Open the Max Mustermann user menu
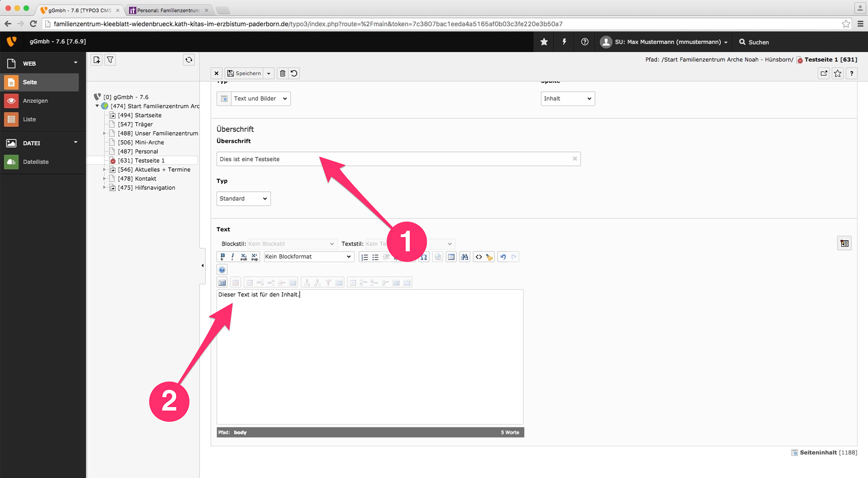The width and height of the screenshot is (868, 478). click(x=664, y=42)
